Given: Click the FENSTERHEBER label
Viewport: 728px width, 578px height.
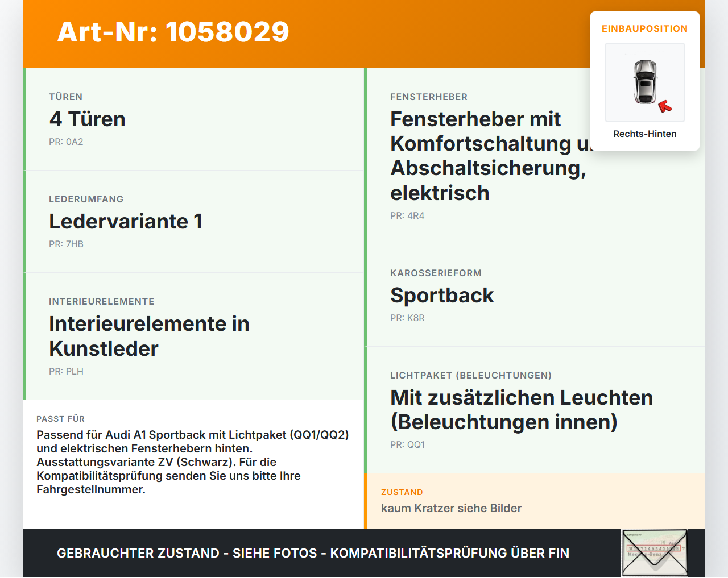Looking at the screenshot, I should click(429, 97).
